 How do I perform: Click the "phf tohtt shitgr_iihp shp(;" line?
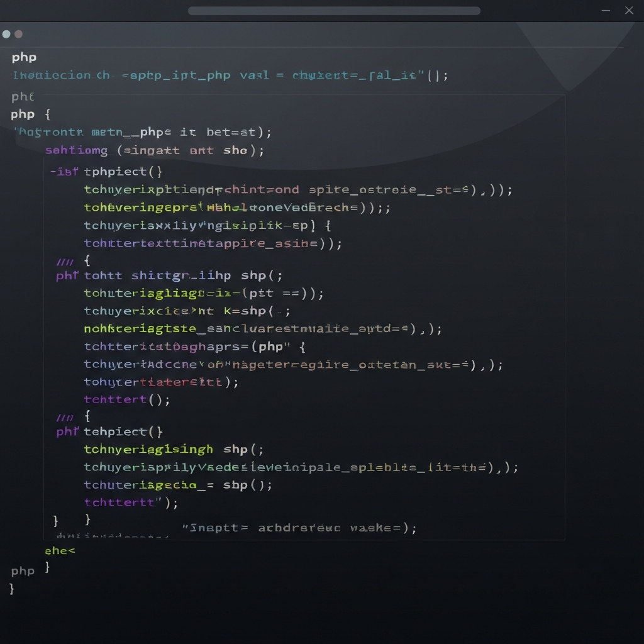point(169,275)
